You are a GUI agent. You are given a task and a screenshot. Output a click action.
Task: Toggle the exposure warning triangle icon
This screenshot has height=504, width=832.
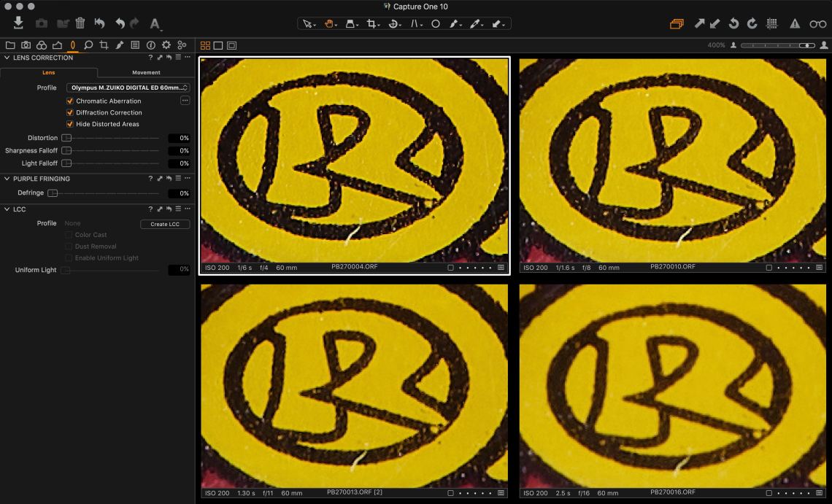[x=795, y=23]
